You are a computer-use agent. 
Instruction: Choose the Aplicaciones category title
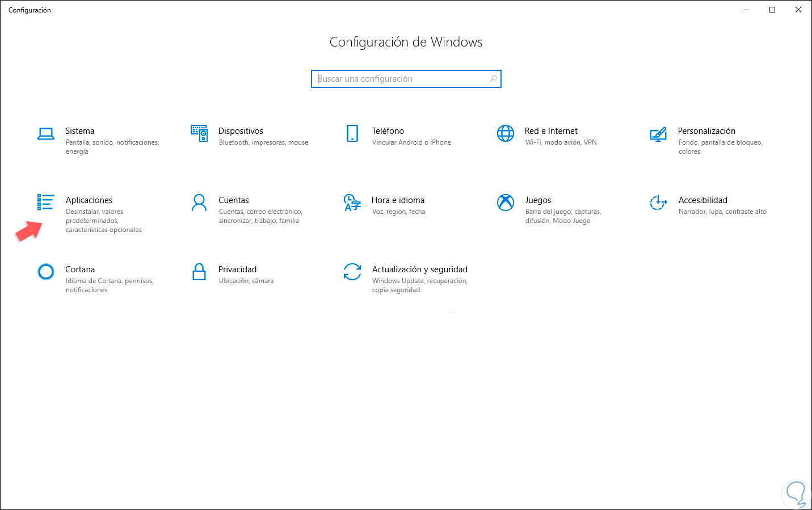(x=89, y=200)
